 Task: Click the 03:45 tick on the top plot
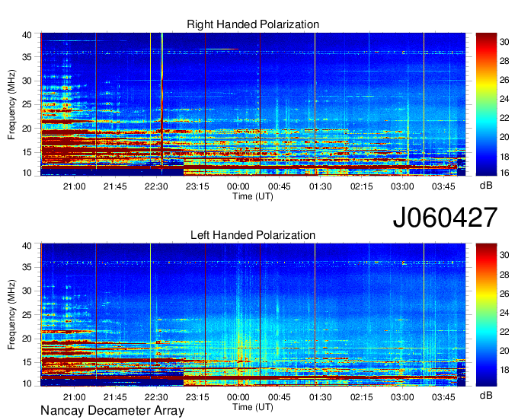(x=443, y=186)
